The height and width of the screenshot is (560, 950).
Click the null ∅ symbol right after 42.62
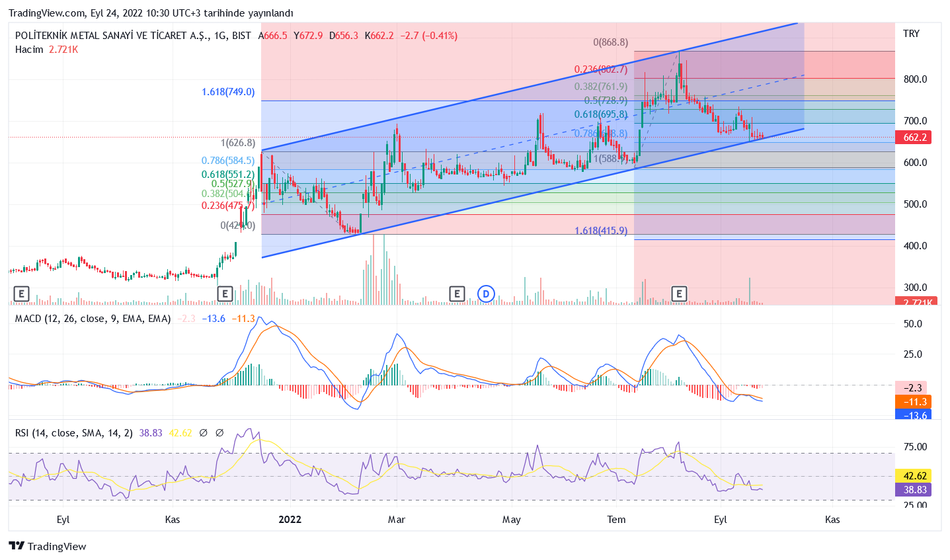pyautogui.click(x=203, y=433)
